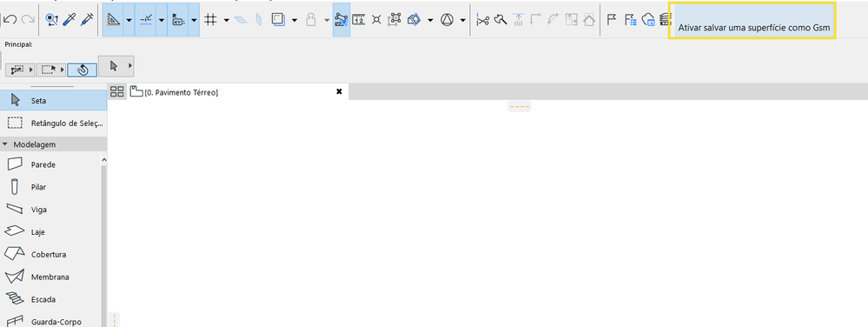Toggle the grid snap icon
This screenshot has width=868, height=327.
pyautogui.click(x=209, y=20)
